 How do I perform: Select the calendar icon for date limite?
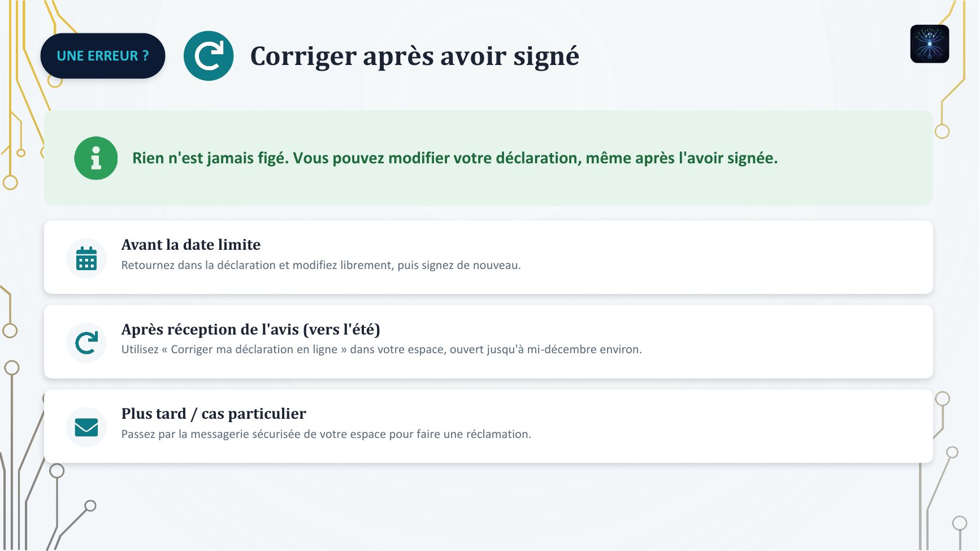pos(86,258)
